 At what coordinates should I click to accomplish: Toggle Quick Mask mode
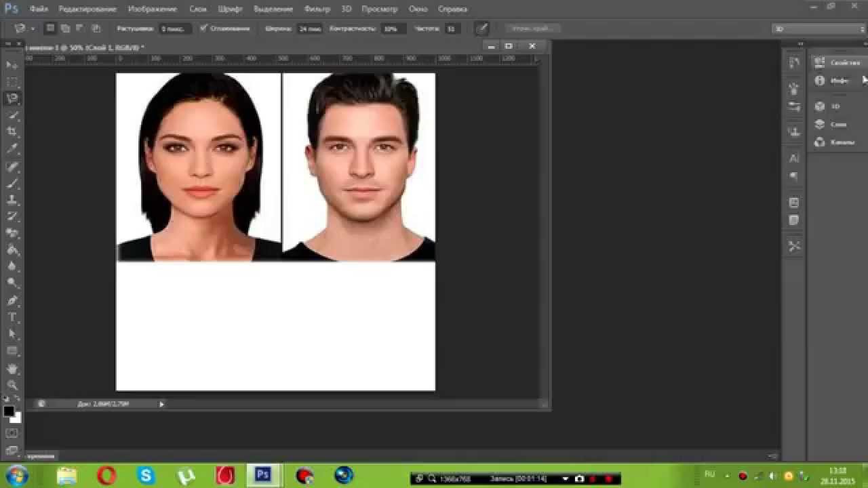(12, 433)
